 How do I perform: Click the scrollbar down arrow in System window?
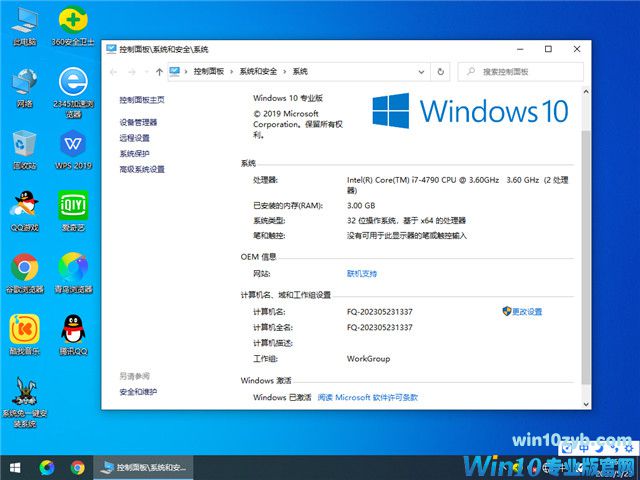click(x=586, y=404)
